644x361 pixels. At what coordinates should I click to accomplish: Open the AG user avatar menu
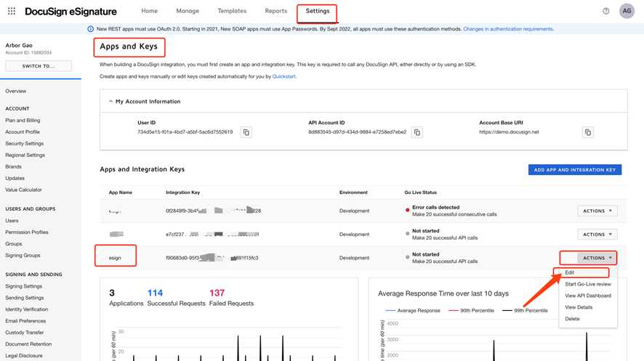pos(627,11)
